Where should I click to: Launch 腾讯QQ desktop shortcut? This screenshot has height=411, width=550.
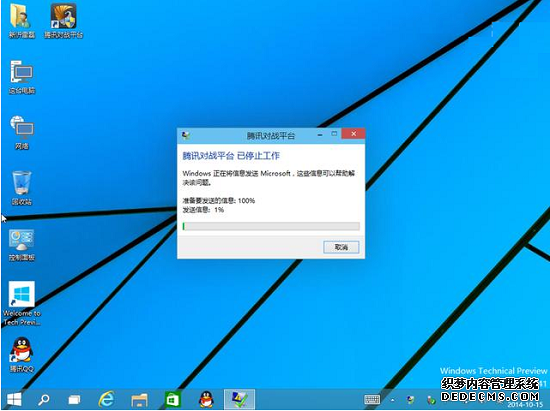click(22, 354)
